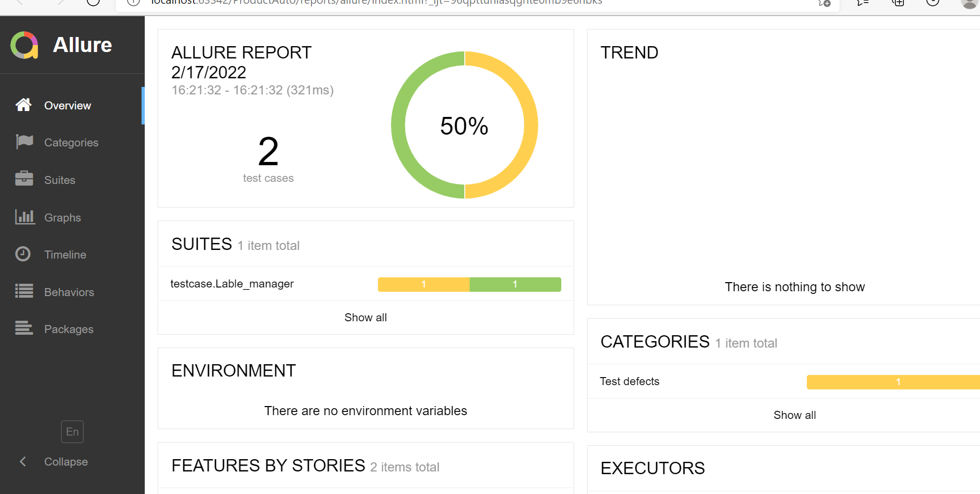Click the Overview home icon
The width and height of the screenshot is (980, 494).
click(x=24, y=105)
